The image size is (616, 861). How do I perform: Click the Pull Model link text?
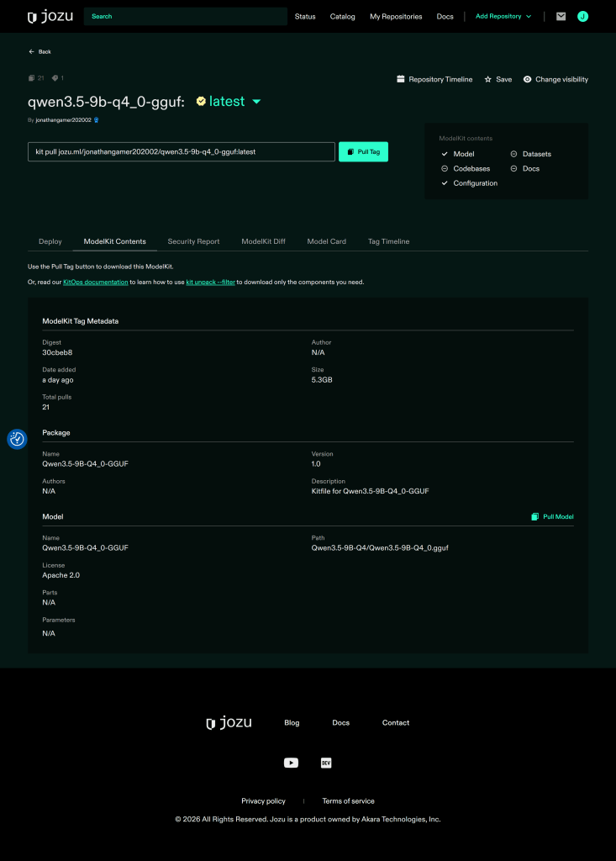[558, 517]
